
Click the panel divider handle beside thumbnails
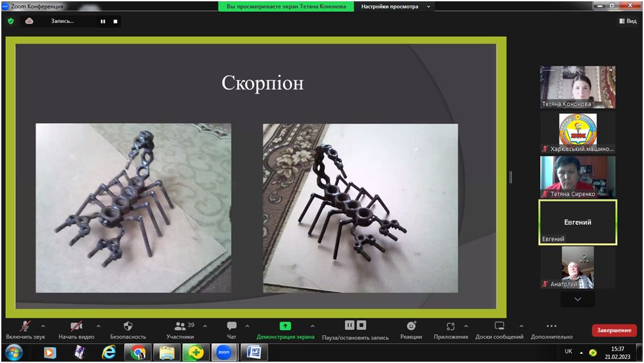(x=510, y=177)
